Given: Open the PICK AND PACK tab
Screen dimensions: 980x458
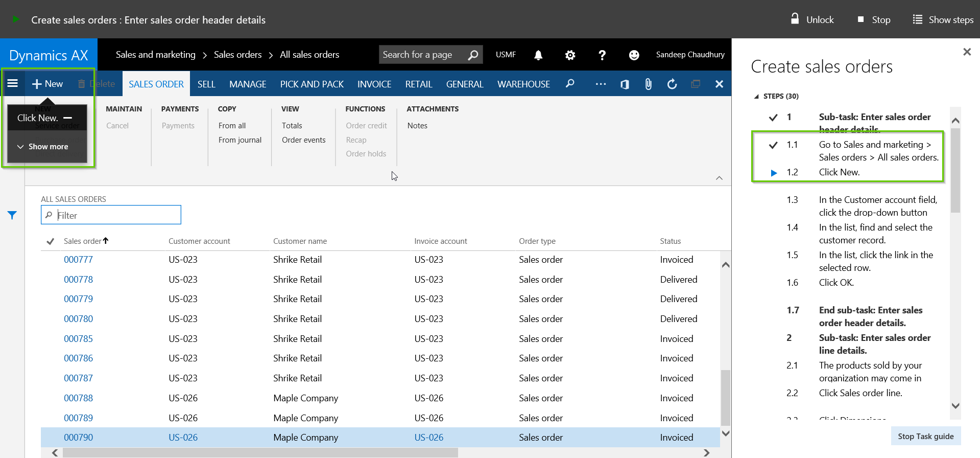Looking at the screenshot, I should [312, 84].
